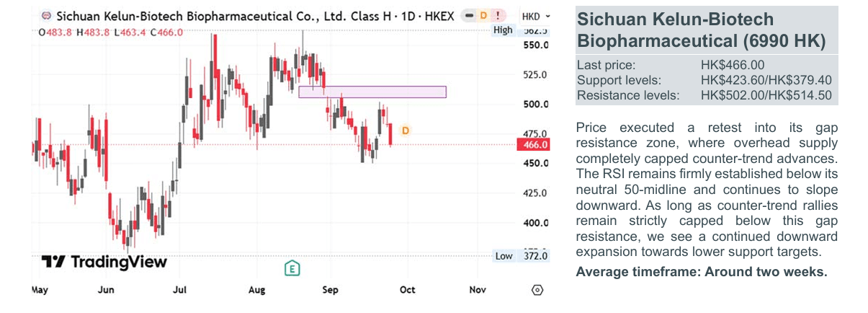868x313 pixels.
Task: Click the Sep label on time axis
Action: tap(331, 290)
